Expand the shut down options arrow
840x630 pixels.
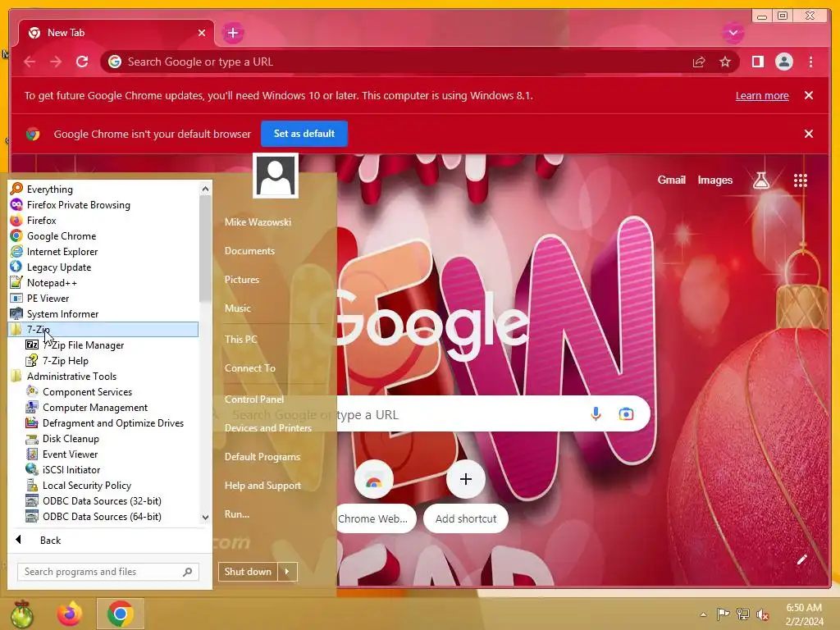(287, 572)
